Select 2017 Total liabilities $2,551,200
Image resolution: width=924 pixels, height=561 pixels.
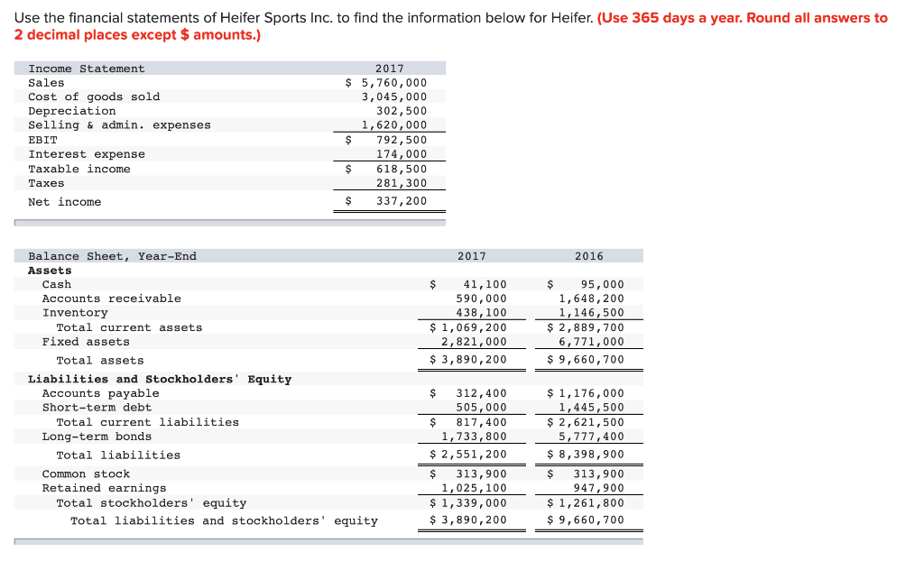pos(468,455)
